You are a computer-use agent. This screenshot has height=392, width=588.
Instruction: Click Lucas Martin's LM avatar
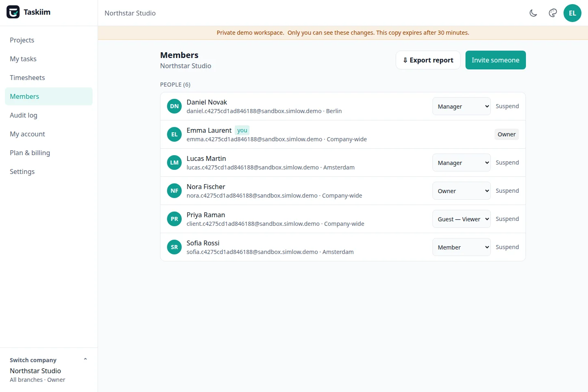coord(174,163)
